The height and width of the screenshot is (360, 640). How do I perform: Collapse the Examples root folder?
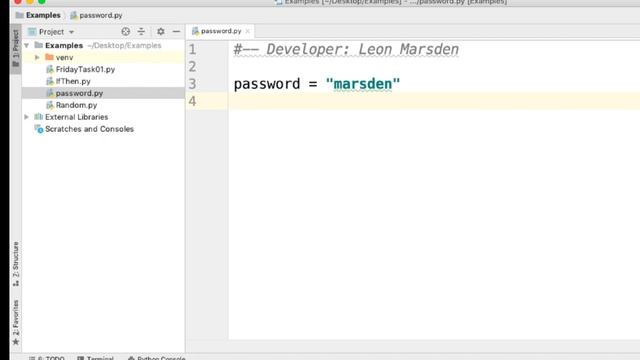(x=27, y=45)
